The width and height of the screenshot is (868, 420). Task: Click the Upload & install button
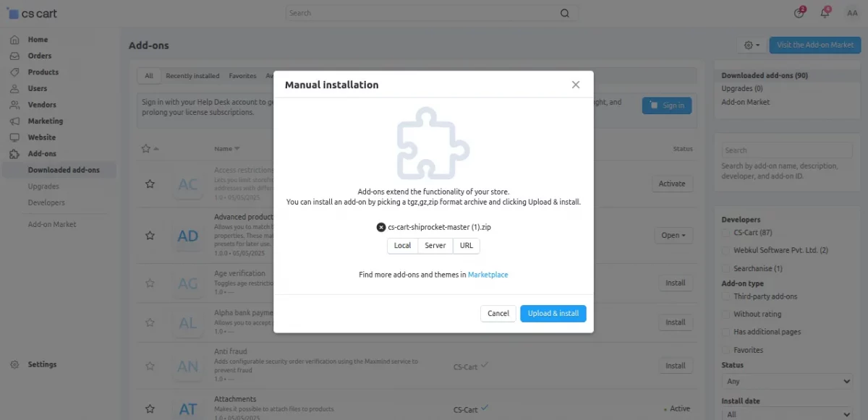click(553, 314)
